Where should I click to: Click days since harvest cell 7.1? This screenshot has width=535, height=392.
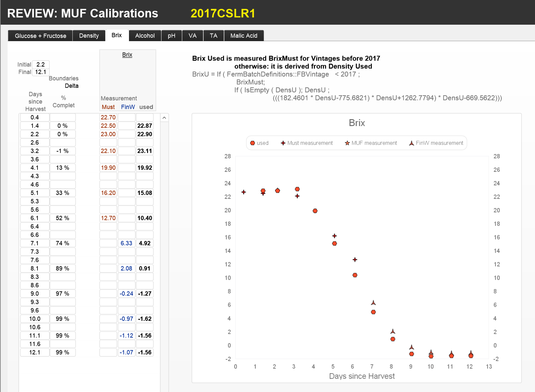point(35,243)
